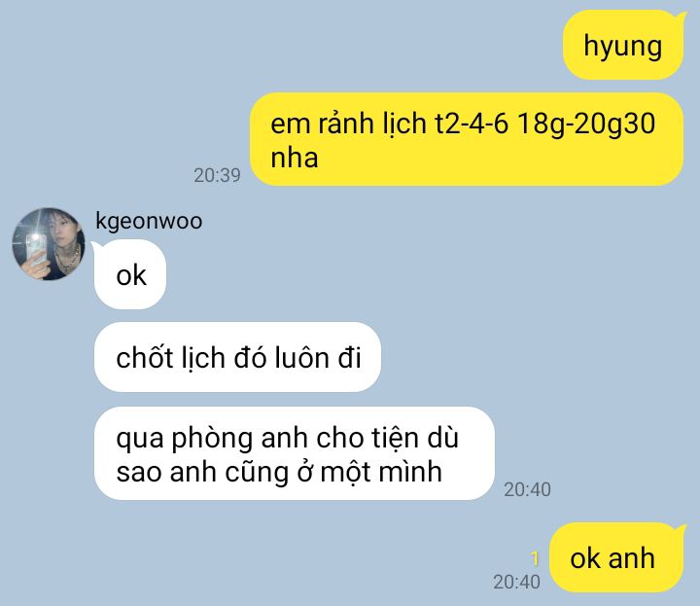The image size is (700, 606).
Task: Click the "chốt lịch đó luôn đi" message
Action: (237, 357)
